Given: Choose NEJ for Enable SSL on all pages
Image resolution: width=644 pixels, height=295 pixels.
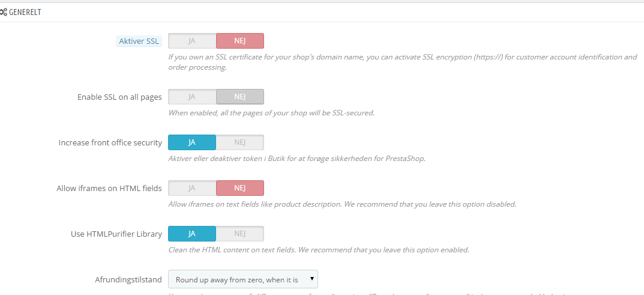Looking at the screenshot, I should coord(240,97).
